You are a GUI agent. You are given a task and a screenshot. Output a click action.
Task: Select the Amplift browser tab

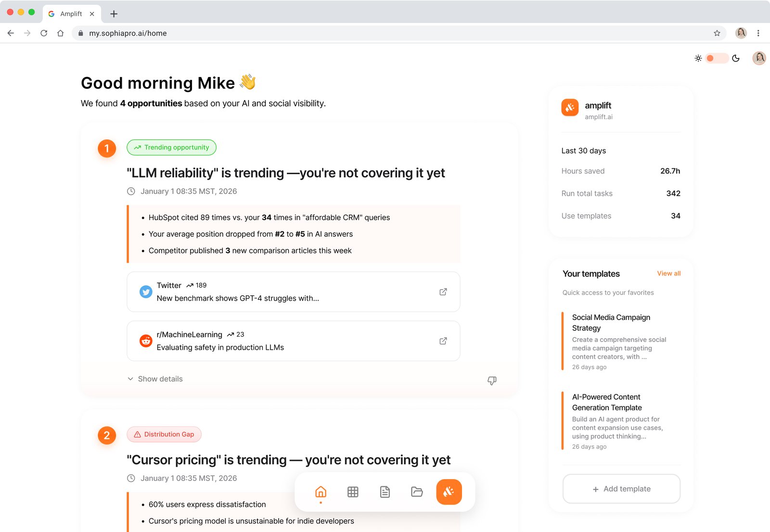[x=71, y=13]
